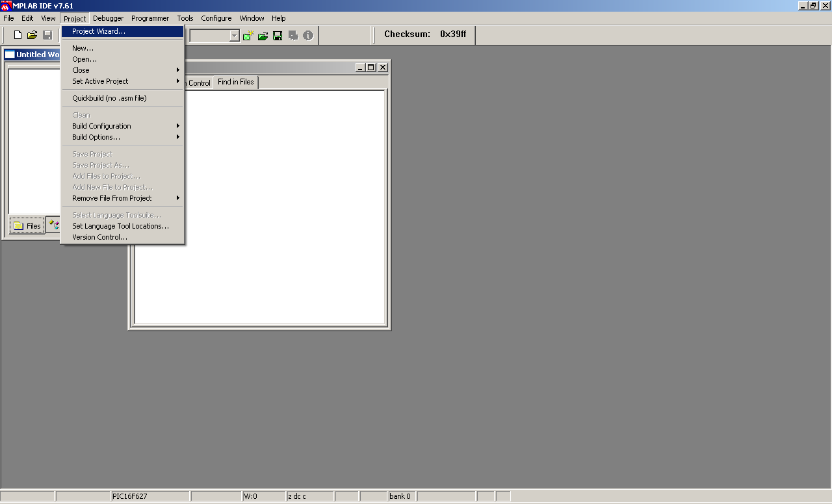Click the Save Workspace green disk icon
This screenshot has width=832, height=504.
pos(278,36)
